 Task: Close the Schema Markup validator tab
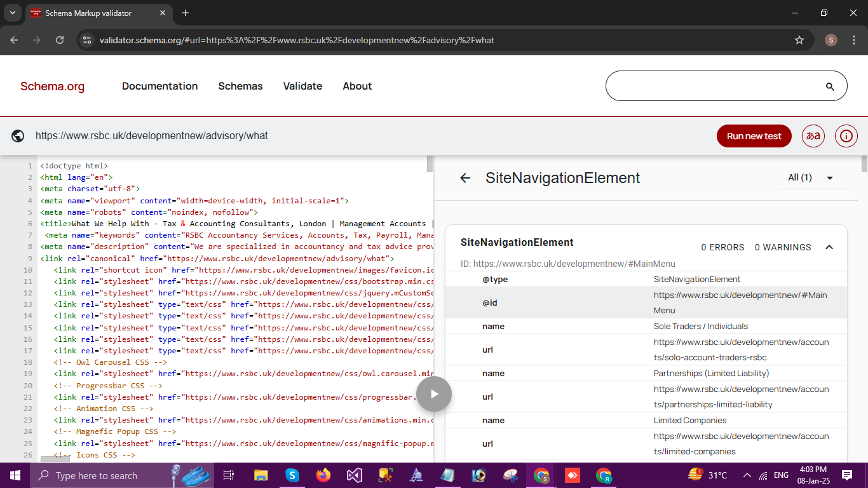pos(163,13)
